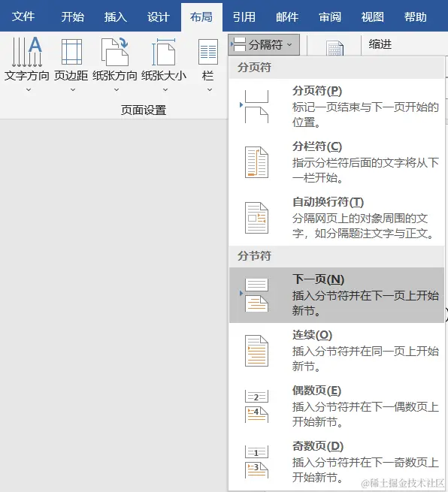Click the 连续(O) continuous break icon

tap(256, 351)
